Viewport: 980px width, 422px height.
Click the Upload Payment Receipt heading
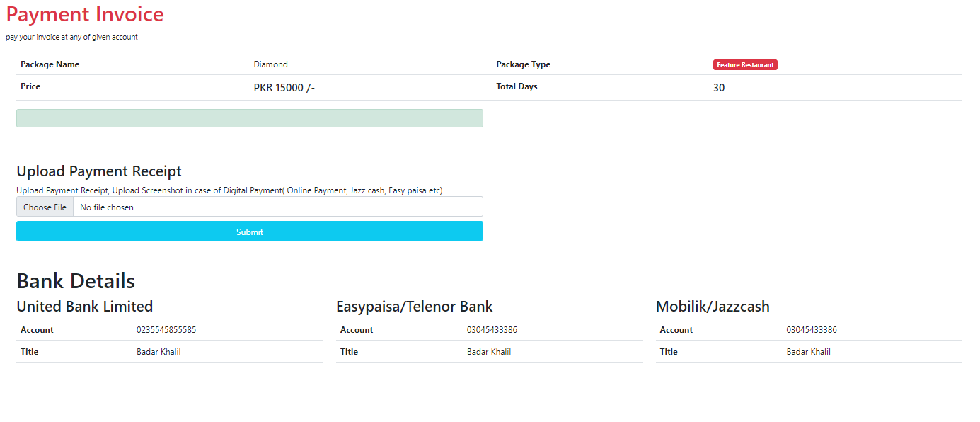pyautogui.click(x=99, y=171)
